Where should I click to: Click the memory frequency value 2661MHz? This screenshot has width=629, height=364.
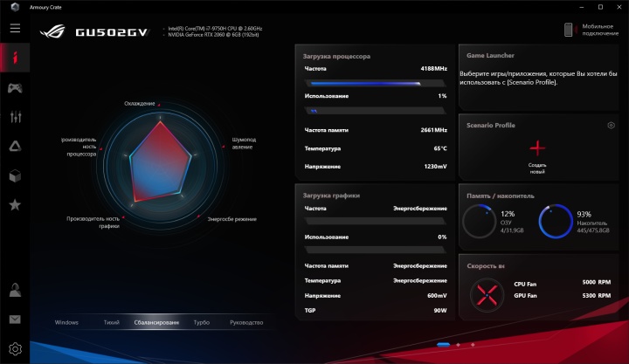coord(433,130)
